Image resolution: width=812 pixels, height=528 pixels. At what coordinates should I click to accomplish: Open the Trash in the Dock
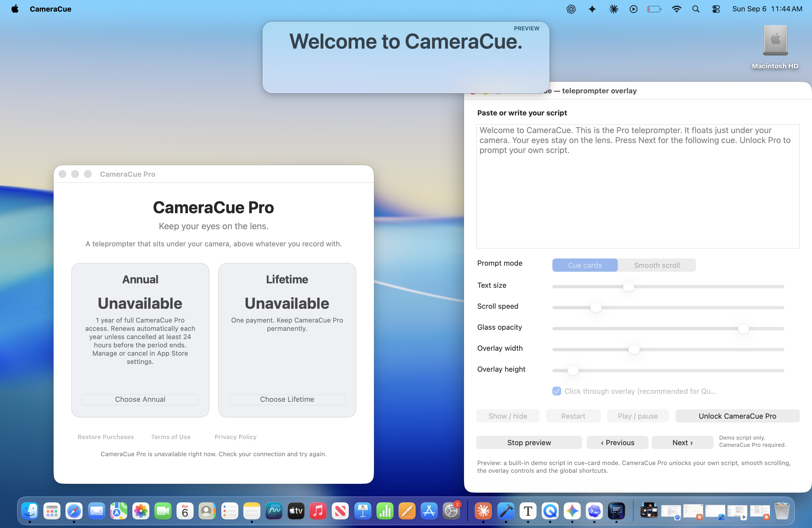coord(782,511)
